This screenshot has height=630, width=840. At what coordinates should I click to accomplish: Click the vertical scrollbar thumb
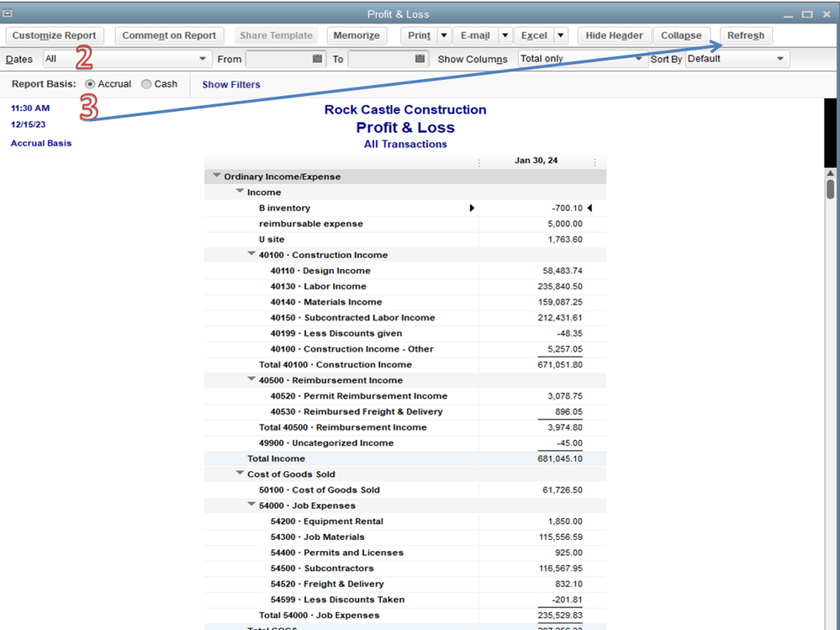(830, 188)
